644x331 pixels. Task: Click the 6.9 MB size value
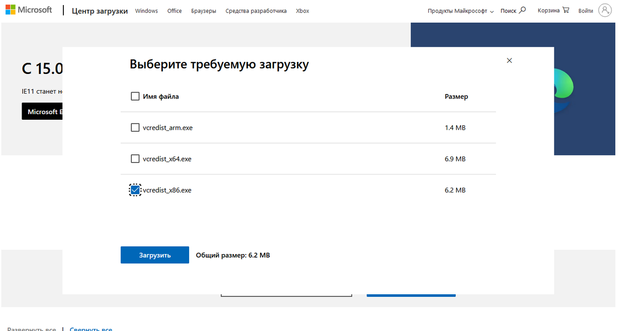tap(455, 159)
